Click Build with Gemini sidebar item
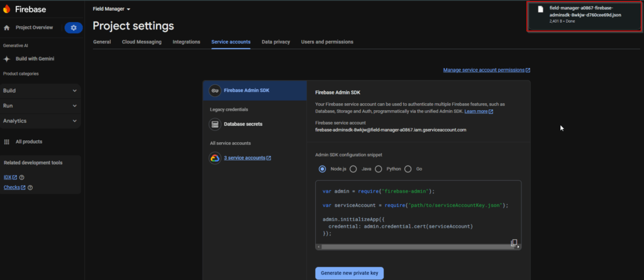 35,59
